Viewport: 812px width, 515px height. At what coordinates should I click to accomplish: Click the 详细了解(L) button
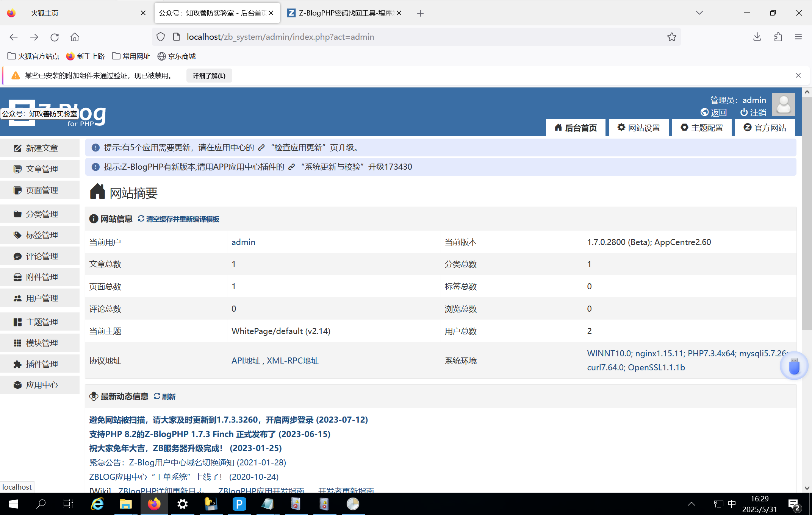(x=209, y=76)
